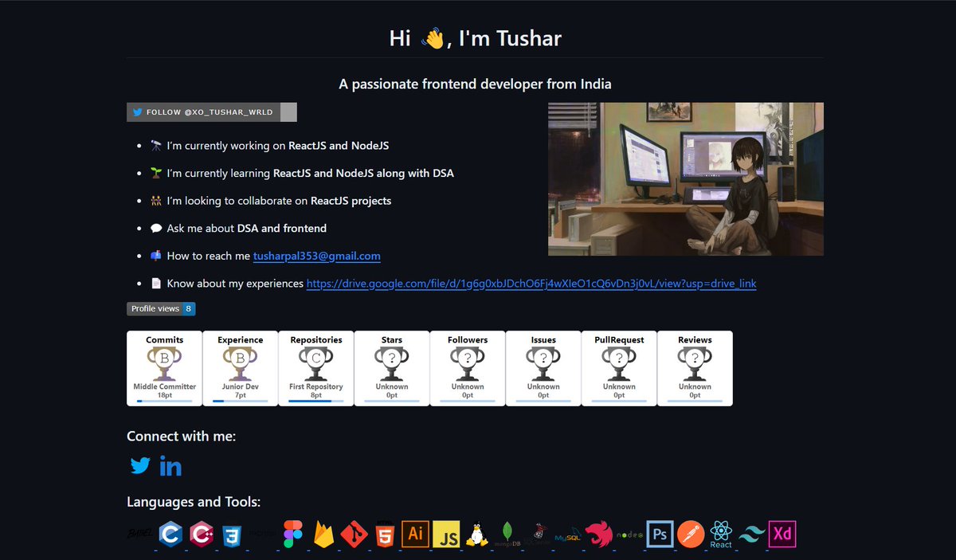Screen dimensions: 956x560
Task: Open the Twitter icon under Connect with me
Action: pyautogui.click(x=140, y=466)
